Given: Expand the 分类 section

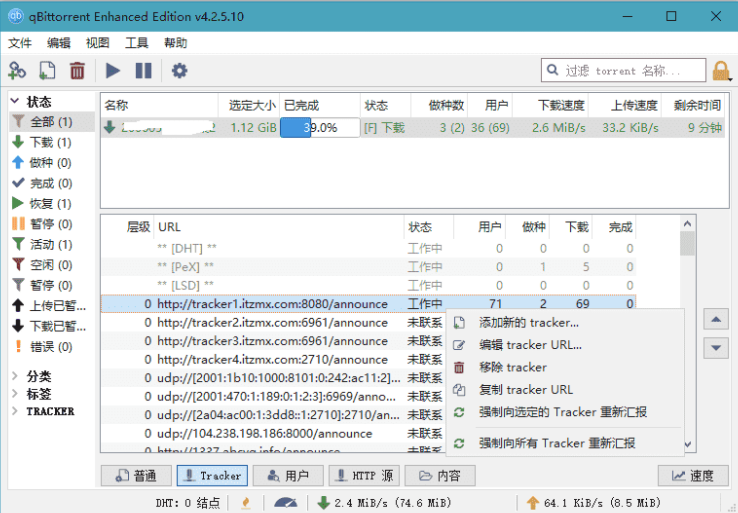Looking at the screenshot, I should click(x=15, y=376).
